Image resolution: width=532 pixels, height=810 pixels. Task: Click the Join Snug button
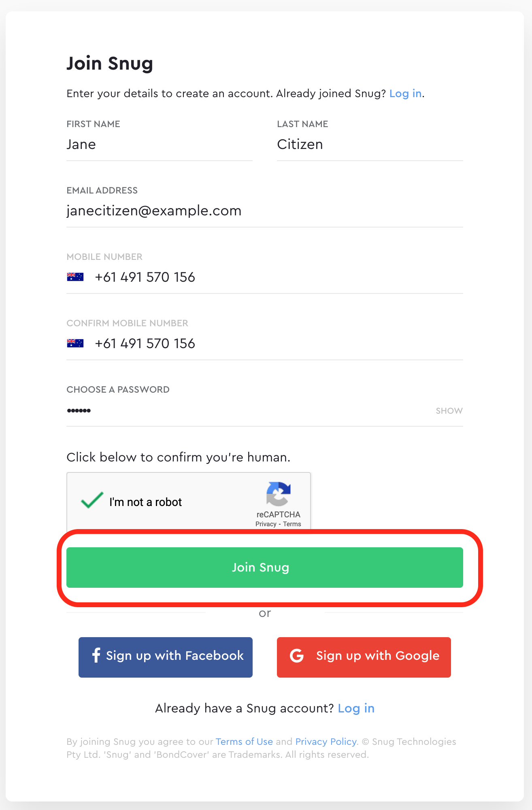[265, 568]
